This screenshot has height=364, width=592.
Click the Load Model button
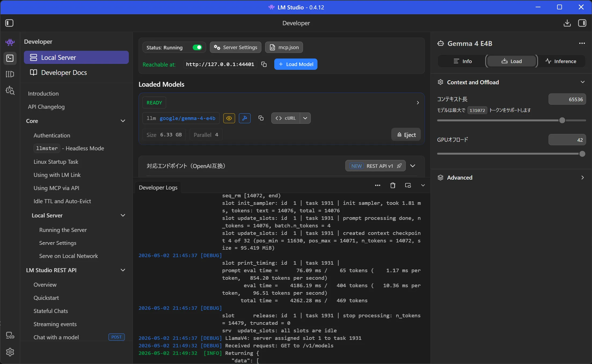click(296, 64)
